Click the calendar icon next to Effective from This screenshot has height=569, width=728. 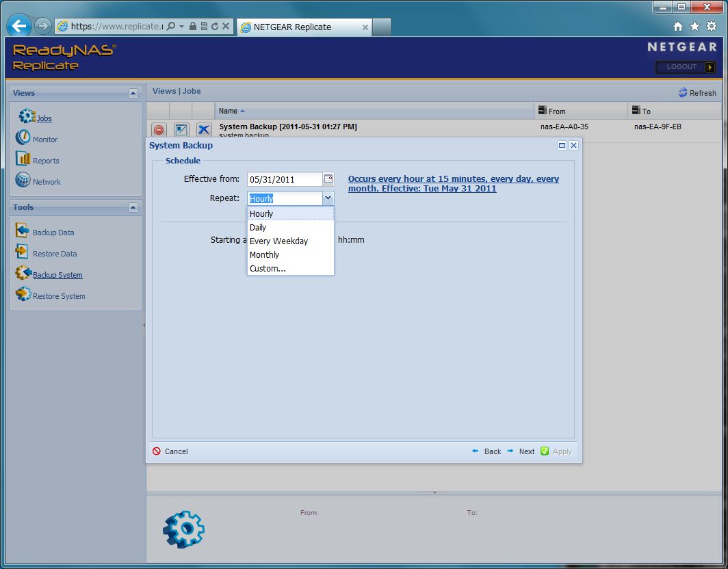(328, 179)
